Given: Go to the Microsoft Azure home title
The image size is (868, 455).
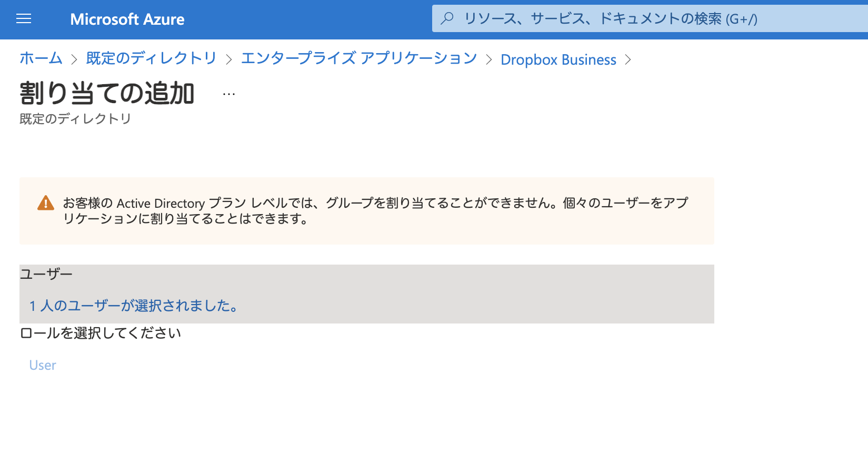Looking at the screenshot, I should [127, 19].
